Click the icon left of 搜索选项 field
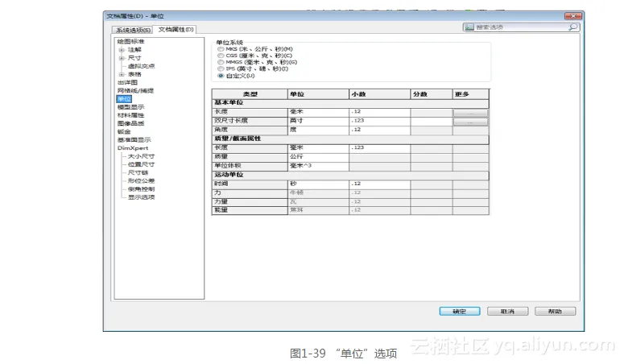The image size is (624, 364). click(469, 27)
